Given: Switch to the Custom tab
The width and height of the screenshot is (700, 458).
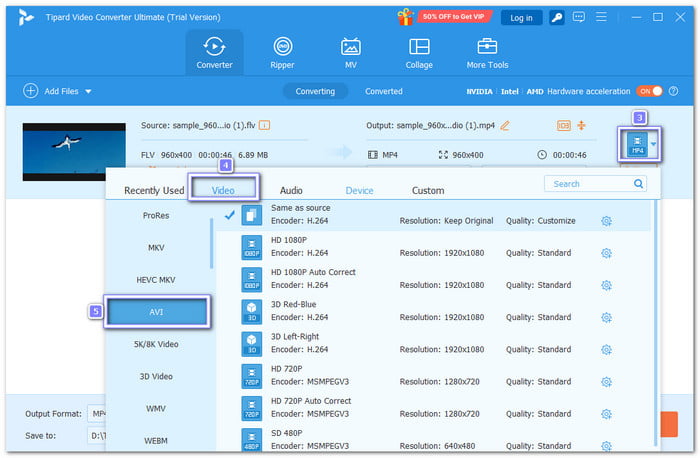Looking at the screenshot, I should 428,190.
